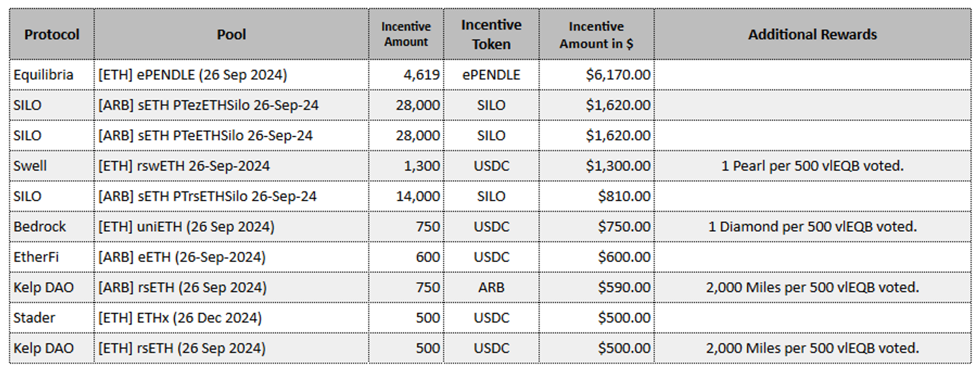Select the Swell protocol cell

coord(30,166)
